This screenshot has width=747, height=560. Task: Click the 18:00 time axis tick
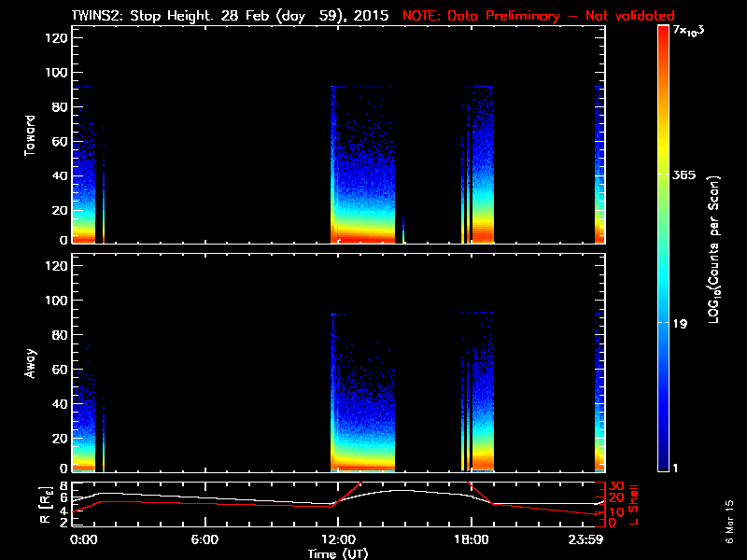(471, 539)
